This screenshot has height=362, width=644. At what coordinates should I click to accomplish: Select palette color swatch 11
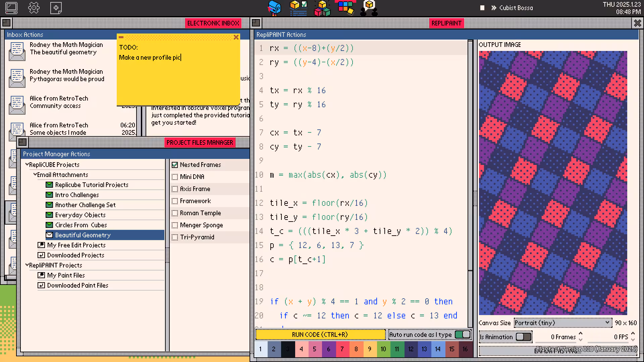point(397,349)
